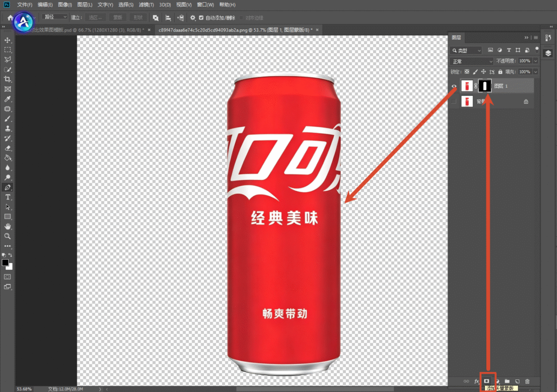
Task: Select the Rectangle shape tool
Action: [x=8, y=216]
